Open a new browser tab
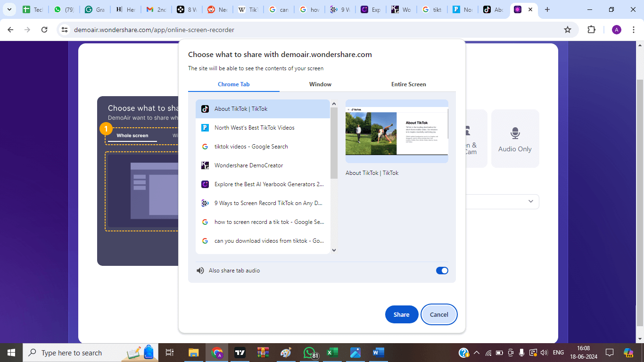This screenshot has width=644, height=362. click(547, 9)
